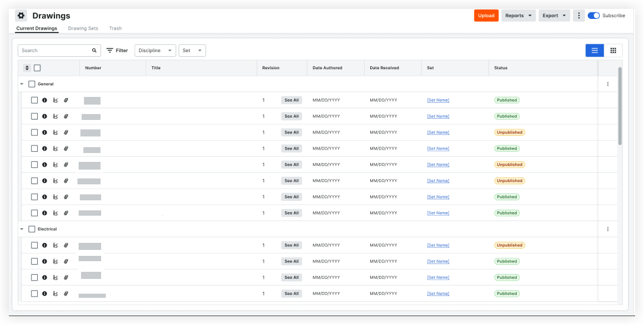The height and width of the screenshot is (325, 644).
Task: Open the Electrical group's three-dot menu
Action: pos(608,229)
